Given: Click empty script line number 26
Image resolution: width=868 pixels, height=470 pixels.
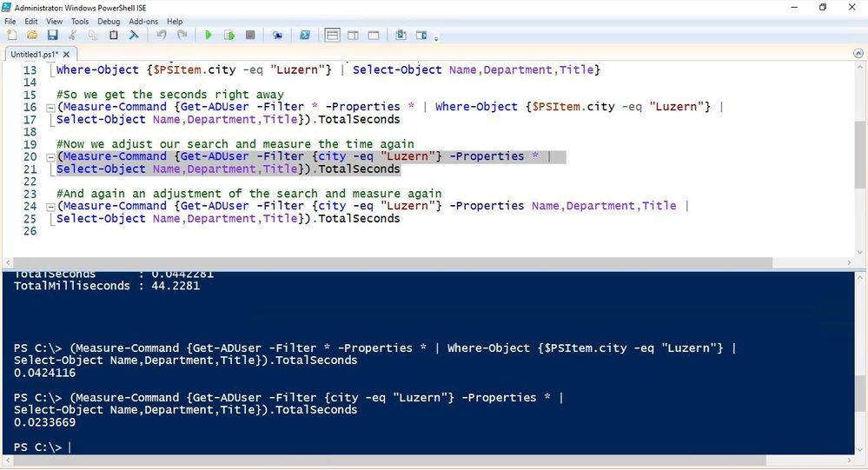Looking at the screenshot, I should pyautogui.click(x=30, y=231).
